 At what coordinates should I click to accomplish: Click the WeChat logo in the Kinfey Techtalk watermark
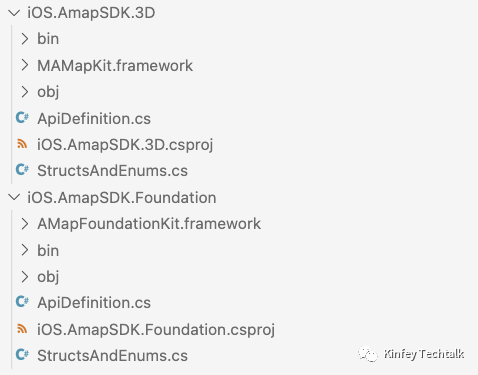(x=368, y=354)
